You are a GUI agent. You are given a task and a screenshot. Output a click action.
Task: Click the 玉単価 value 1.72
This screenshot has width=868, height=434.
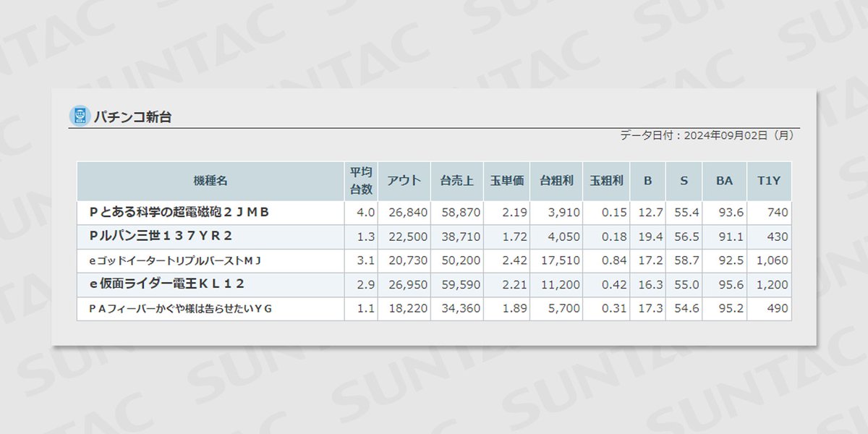point(516,237)
